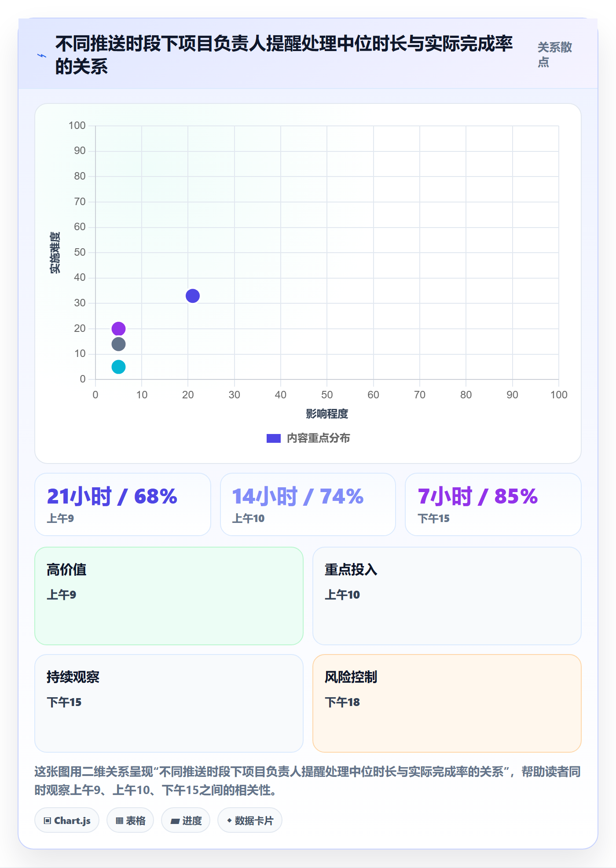Click the 下午15 label under 7小时
Screen dimensions: 616x868
coord(434,519)
